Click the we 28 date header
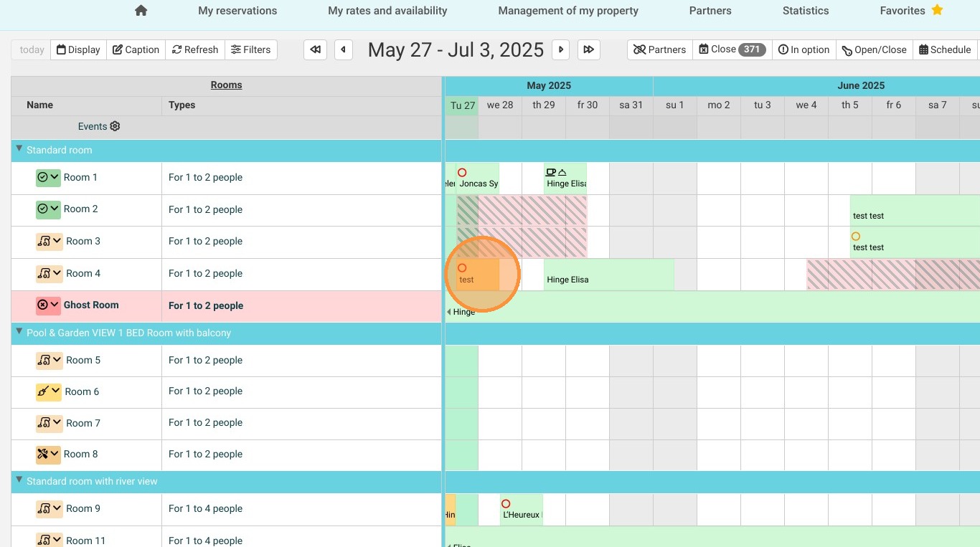Viewport: 980px width, 547px height. pyautogui.click(x=500, y=105)
